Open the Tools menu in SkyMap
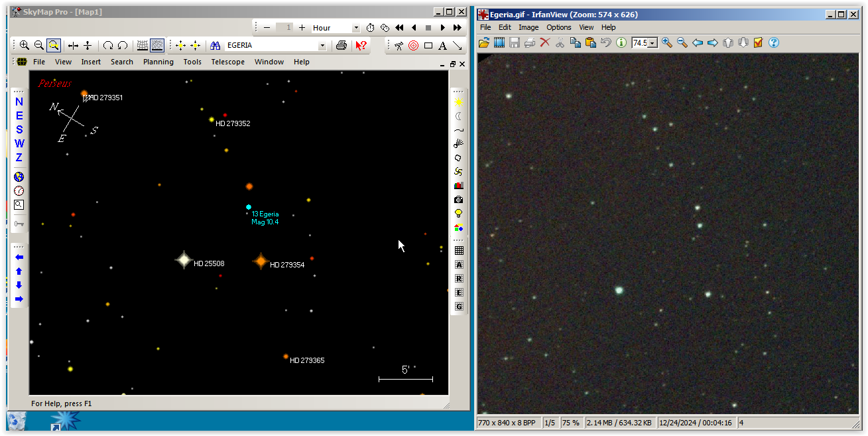 [192, 62]
